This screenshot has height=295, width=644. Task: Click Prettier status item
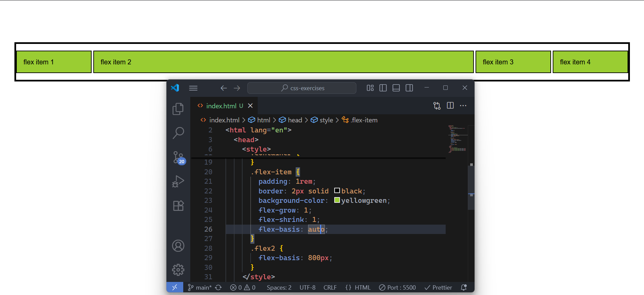coord(438,288)
